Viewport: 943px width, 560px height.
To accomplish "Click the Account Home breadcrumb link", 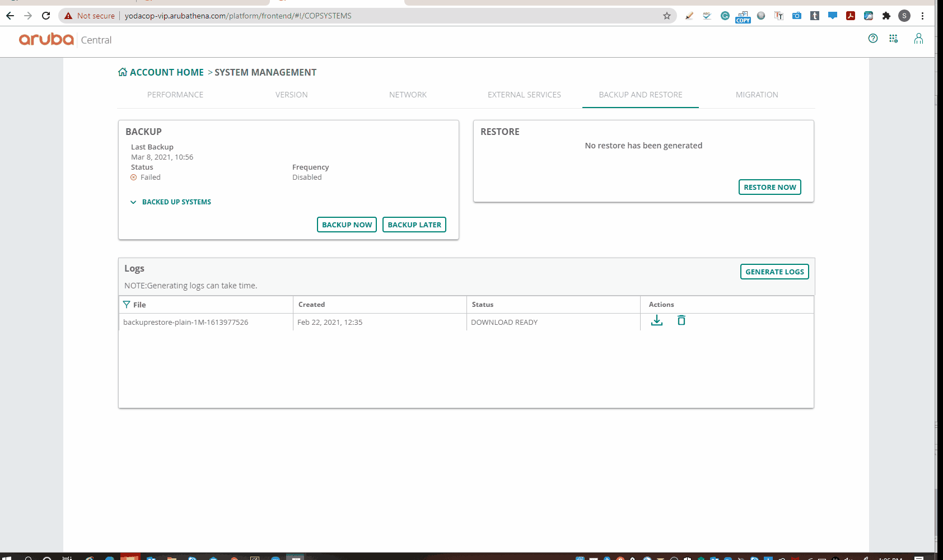I will (167, 72).
